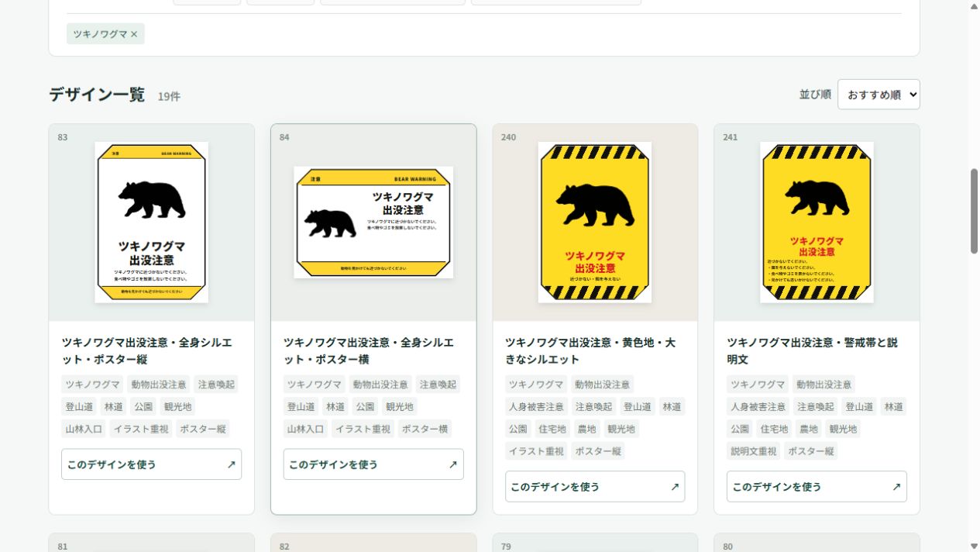
Task: Click the arrow icon on card 83's use button
Action: (x=231, y=464)
